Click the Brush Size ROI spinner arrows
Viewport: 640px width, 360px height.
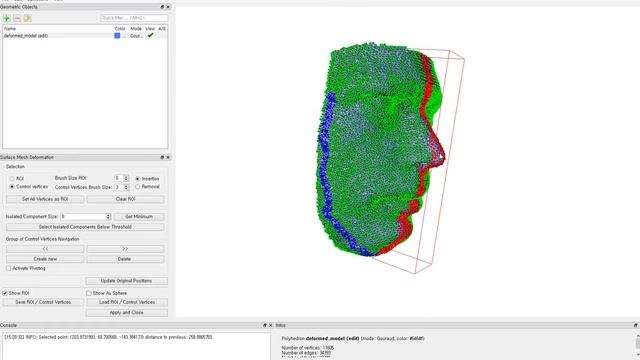[126, 178]
